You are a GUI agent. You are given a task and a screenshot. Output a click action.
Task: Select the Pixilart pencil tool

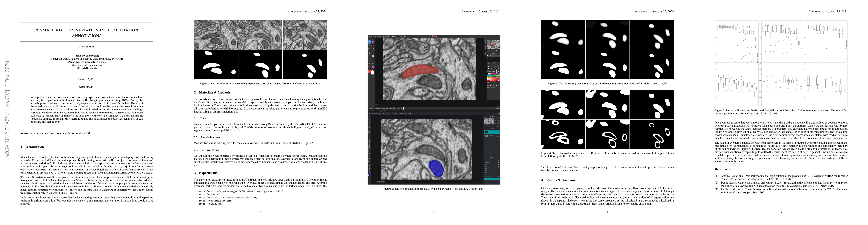click(369, 42)
